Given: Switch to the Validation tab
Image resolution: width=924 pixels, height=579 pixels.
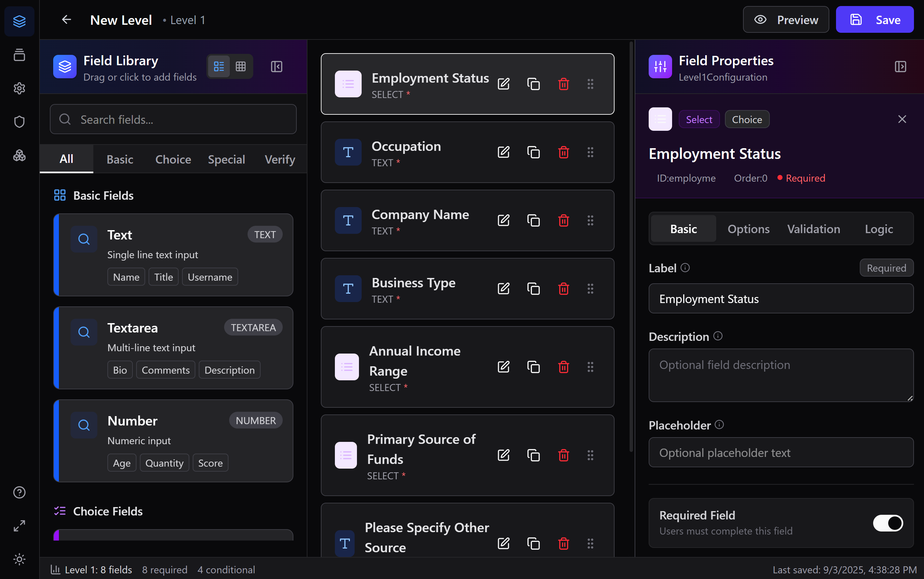Looking at the screenshot, I should click(x=813, y=228).
